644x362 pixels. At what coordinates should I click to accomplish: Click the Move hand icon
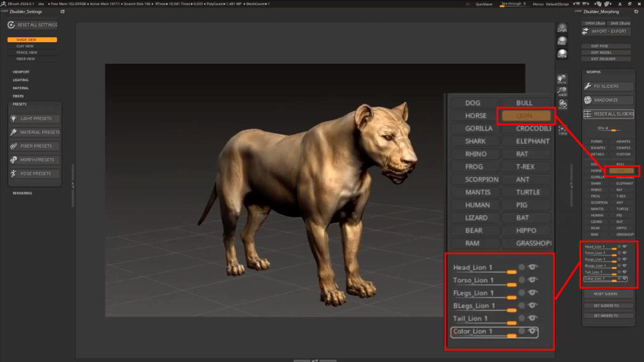pyautogui.click(x=562, y=79)
